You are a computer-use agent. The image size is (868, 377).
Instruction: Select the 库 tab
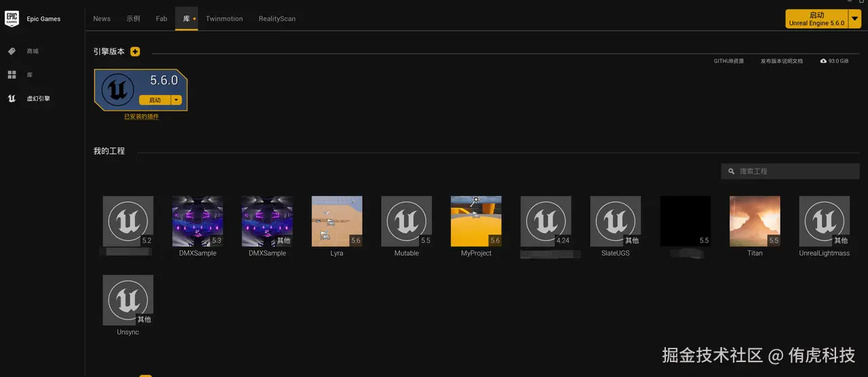click(x=186, y=19)
